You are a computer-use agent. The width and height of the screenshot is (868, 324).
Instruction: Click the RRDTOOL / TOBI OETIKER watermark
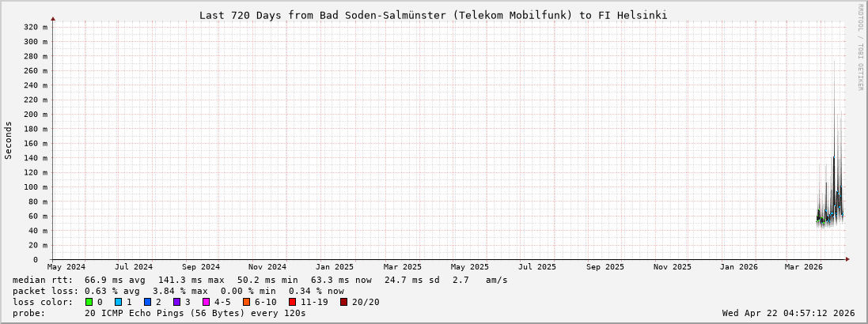(861, 47)
